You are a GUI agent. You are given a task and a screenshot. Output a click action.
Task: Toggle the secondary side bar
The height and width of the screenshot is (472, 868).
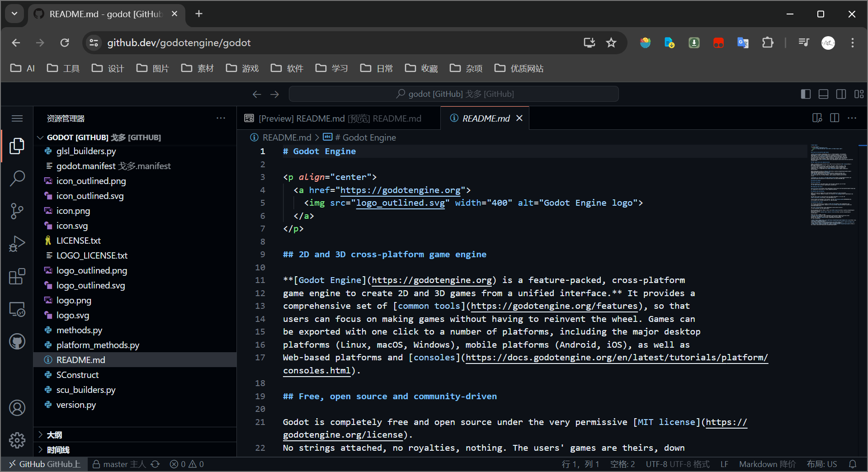point(841,94)
